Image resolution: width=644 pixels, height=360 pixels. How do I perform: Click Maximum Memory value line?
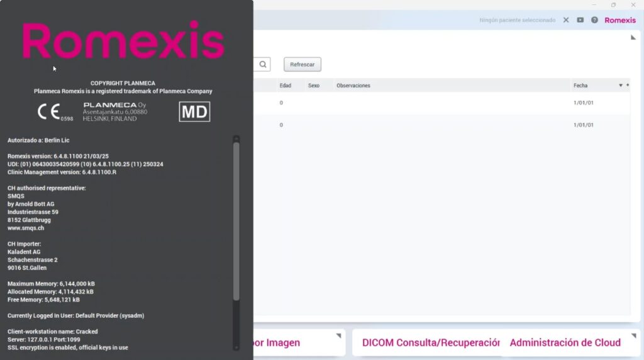click(x=51, y=284)
